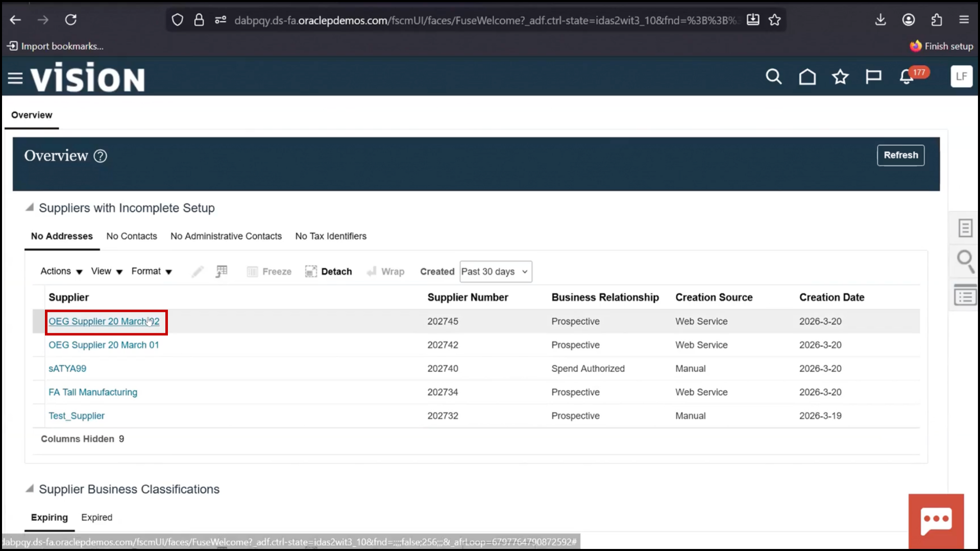The height and width of the screenshot is (551, 980).
Task: Open the Watchlist flag icon
Action: pos(873,77)
